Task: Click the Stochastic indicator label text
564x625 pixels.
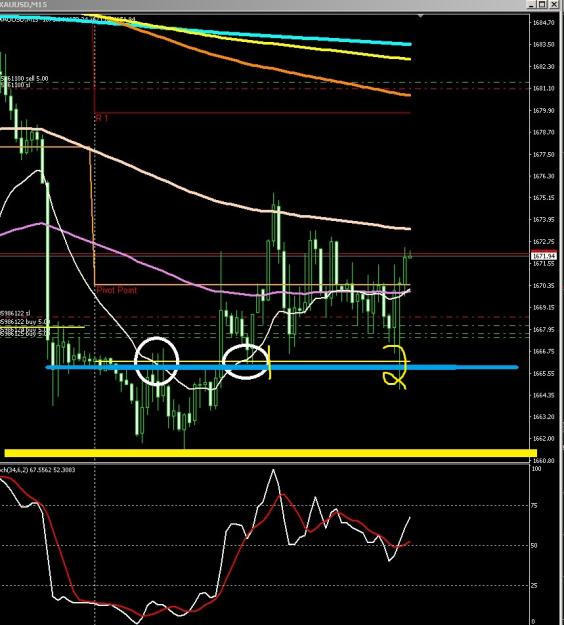Action: tap(37, 470)
